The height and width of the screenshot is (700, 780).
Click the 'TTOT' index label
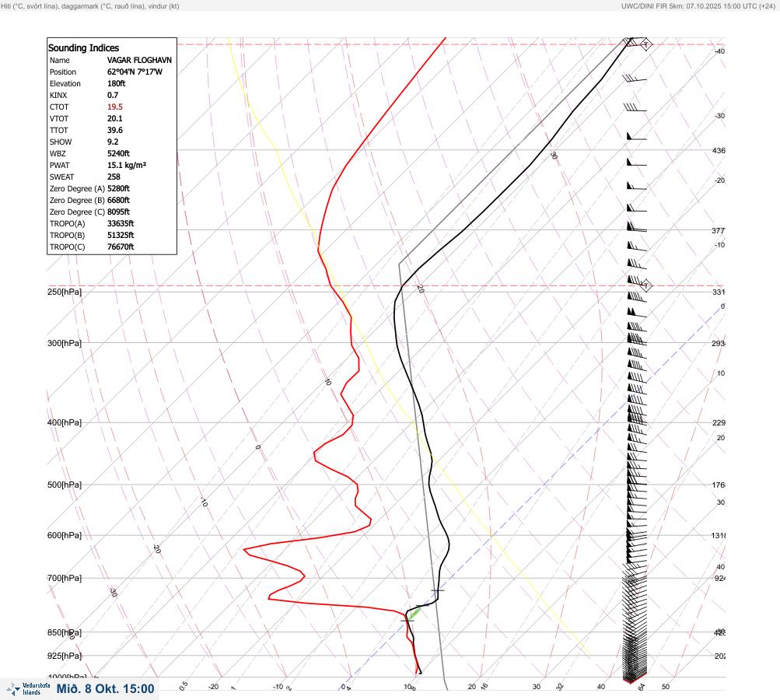click(58, 130)
